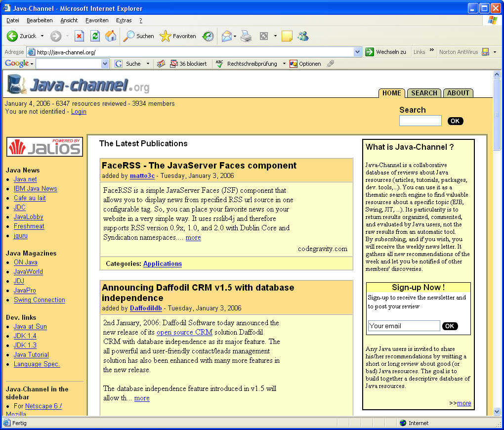This screenshot has width=504, height=430.
Task: Open the ABOUT tab
Action: [458, 93]
